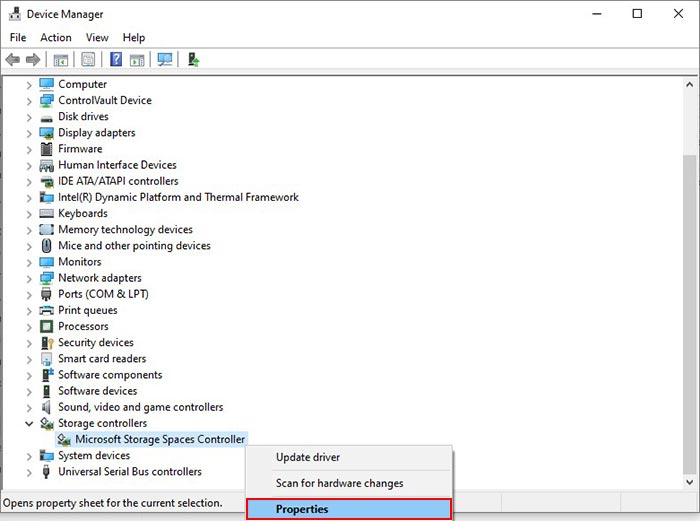Maximize the Device Manager window
Image resolution: width=700 pixels, height=521 pixels.
(x=638, y=14)
